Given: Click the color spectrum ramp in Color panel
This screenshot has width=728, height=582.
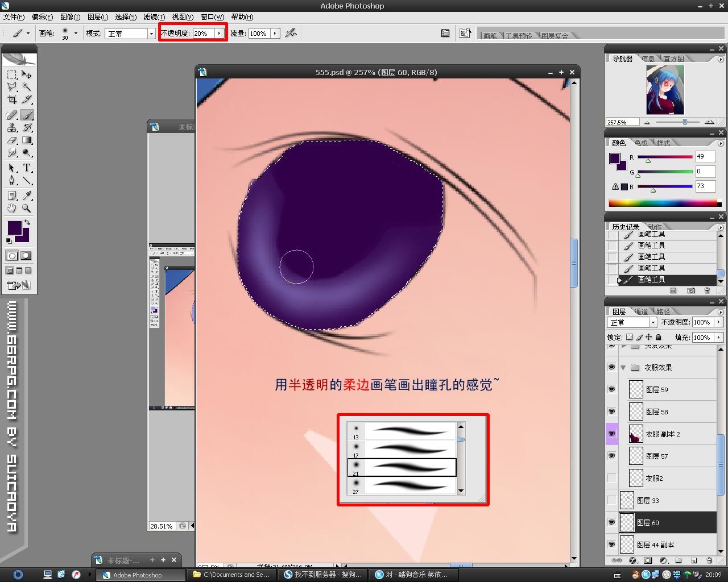Looking at the screenshot, I should coord(663,203).
